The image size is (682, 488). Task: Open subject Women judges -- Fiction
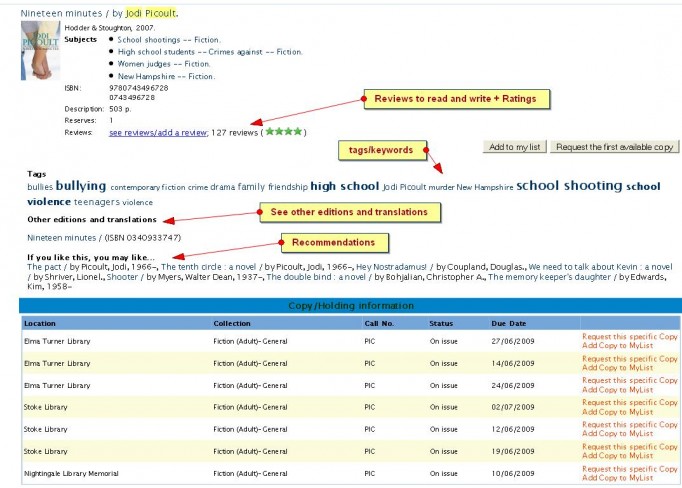164,64
